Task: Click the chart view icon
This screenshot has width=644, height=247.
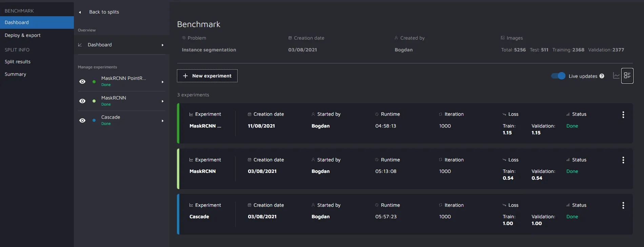Action: pos(616,76)
